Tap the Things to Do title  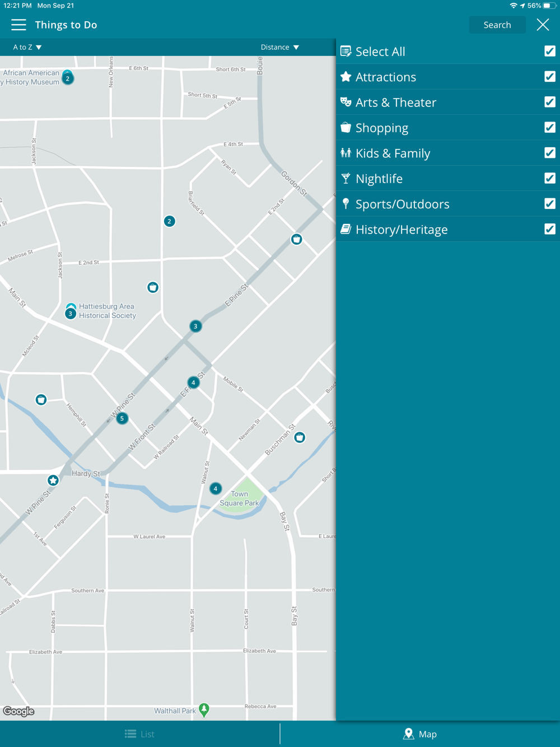66,25
